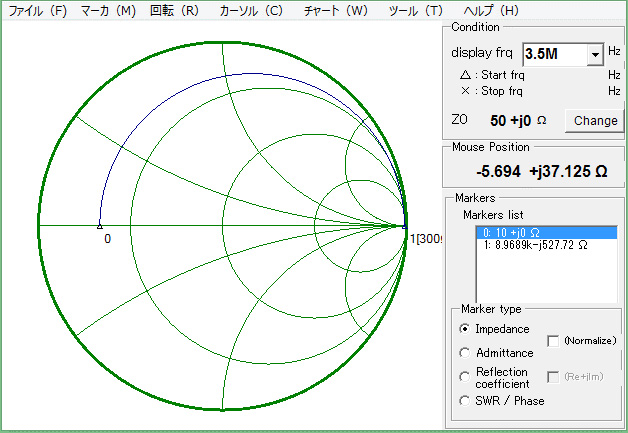Image resolution: width=628 pixels, height=433 pixels.
Task: Open the マーカ (M) menu
Action: 108,11
